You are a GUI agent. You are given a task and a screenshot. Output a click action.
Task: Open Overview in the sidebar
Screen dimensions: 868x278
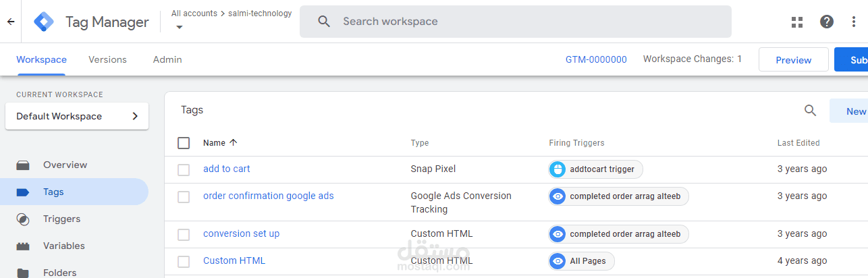click(65, 165)
